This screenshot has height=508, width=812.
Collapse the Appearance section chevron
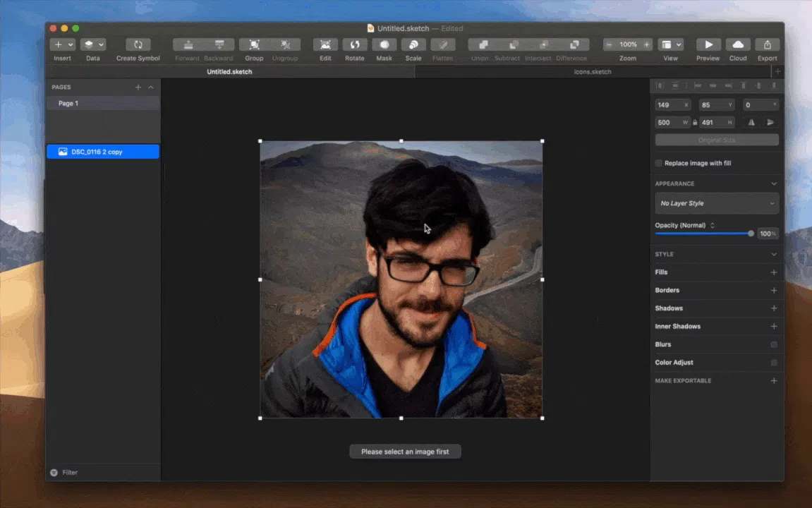(774, 184)
